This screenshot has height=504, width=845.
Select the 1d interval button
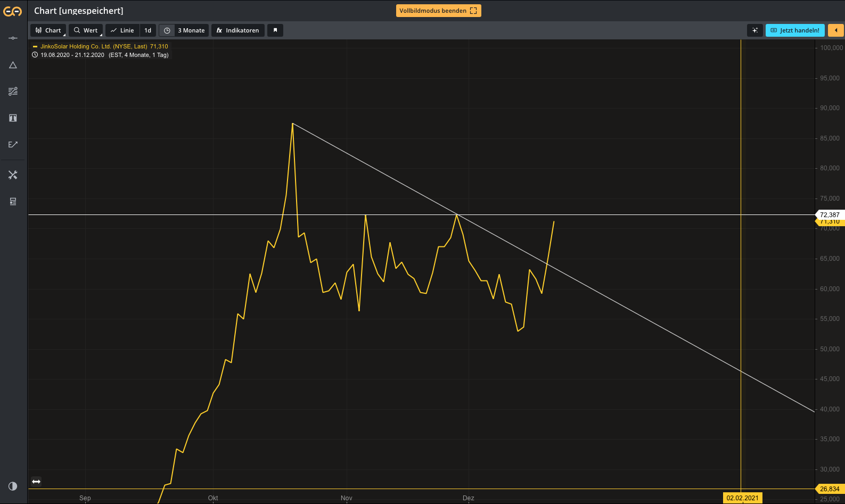tap(148, 30)
